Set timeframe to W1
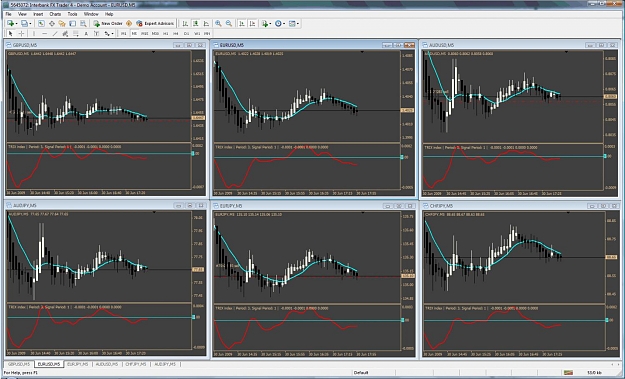The height and width of the screenshot is (379, 625). (197, 33)
